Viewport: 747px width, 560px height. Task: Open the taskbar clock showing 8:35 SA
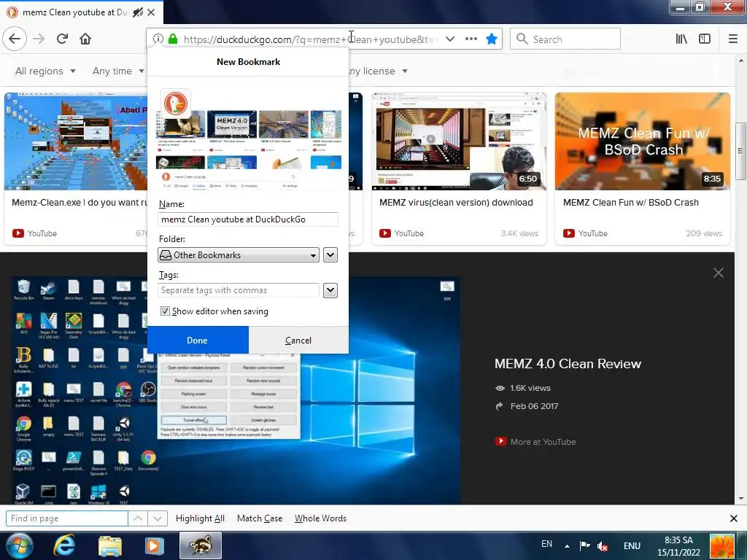tap(679, 546)
